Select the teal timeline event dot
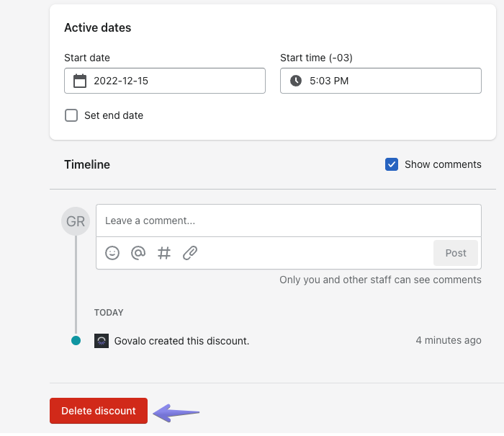This screenshot has height=436, width=504. [76, 341]
